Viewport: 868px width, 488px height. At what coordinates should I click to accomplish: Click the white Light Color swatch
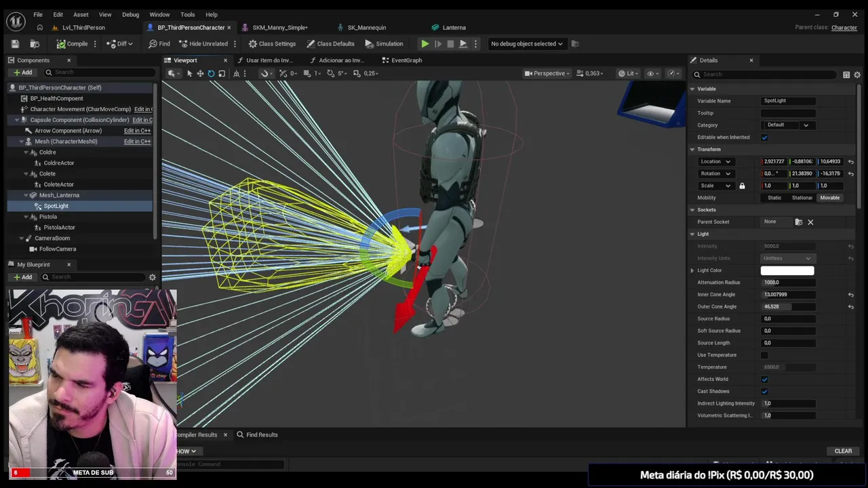pos(787,270)
